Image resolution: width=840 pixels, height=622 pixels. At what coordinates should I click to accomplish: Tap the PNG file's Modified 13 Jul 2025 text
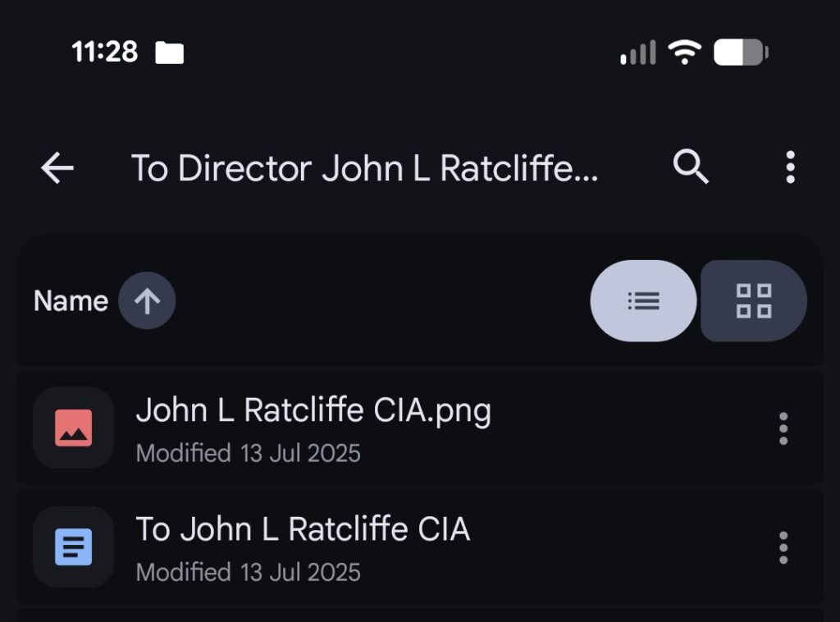pos(248,453)
